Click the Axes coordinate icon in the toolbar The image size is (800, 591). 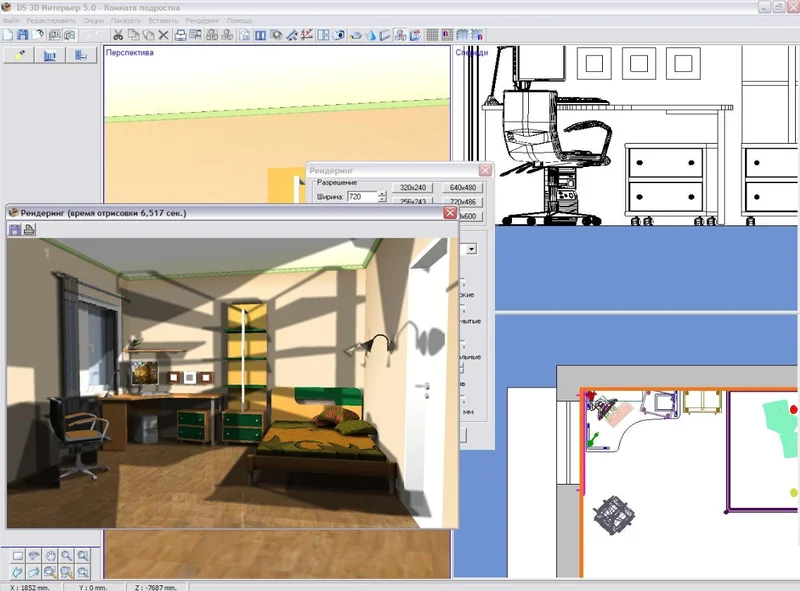coord(306,35)
